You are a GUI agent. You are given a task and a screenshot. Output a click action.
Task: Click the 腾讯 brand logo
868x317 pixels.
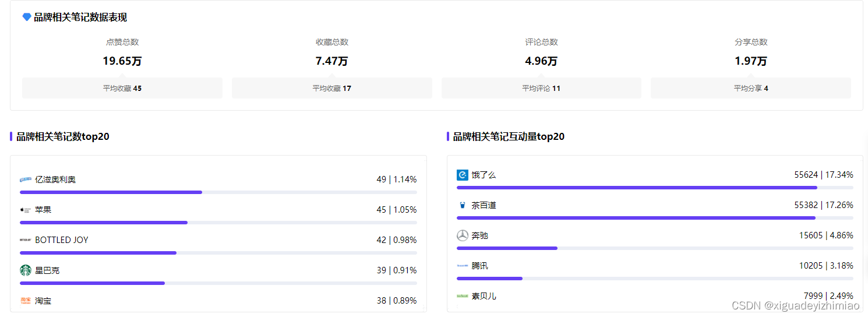(463, 266)
